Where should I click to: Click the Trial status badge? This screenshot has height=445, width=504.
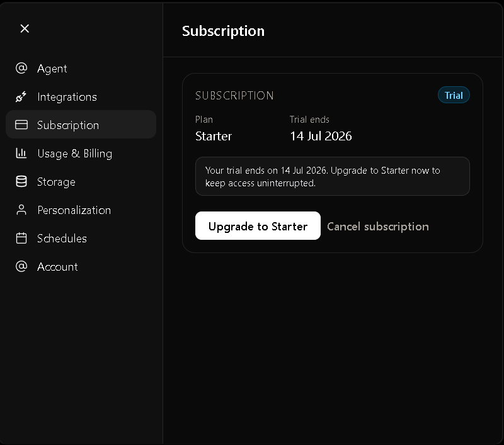pos(454,95)
